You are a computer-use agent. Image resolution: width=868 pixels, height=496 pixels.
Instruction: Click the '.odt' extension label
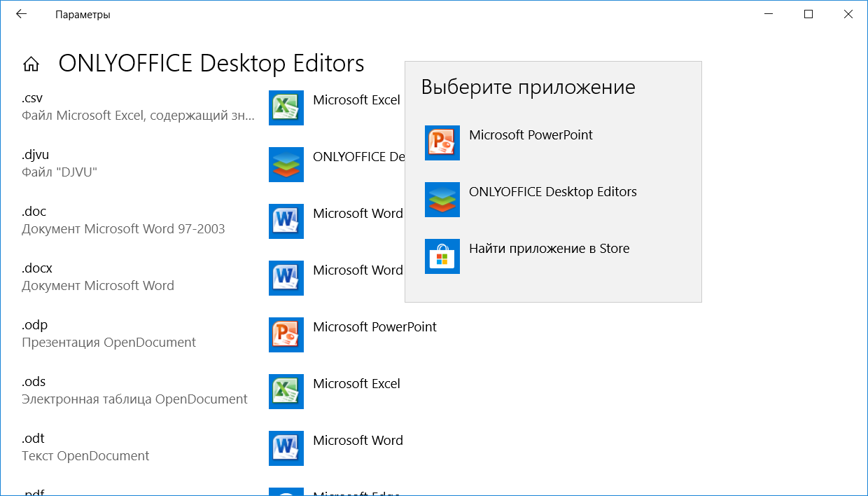[x=34, y=439]
